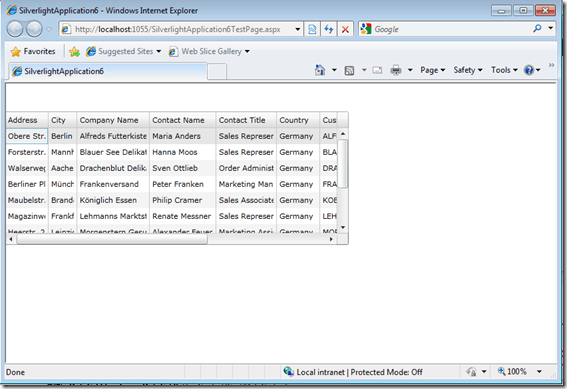Select the Hanna Moos cell
This screenshot has height=389, width=567.
click(183, 152)
